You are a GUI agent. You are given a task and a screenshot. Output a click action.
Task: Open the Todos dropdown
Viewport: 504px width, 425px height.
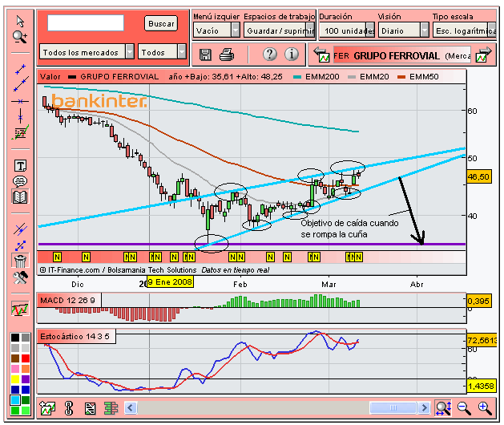point(162,52)
